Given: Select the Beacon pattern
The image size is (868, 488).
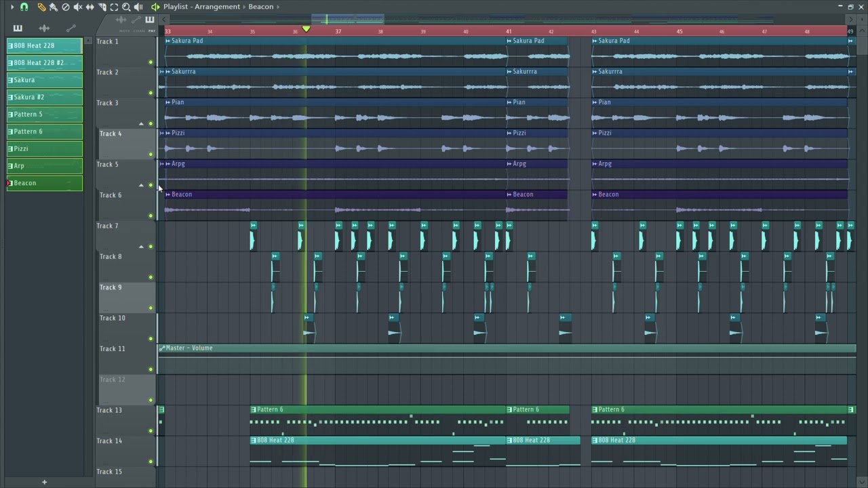Looking at the screenshot, I should tap(45, 183).
